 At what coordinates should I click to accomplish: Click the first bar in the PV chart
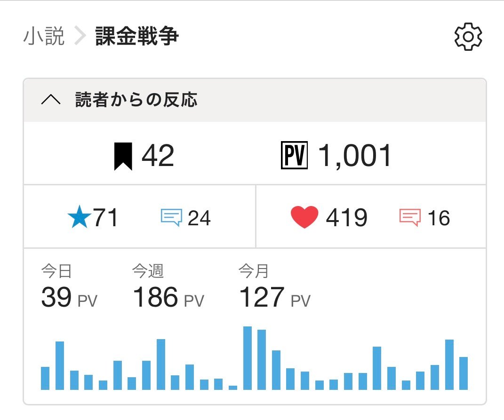[x=45, y=378]
